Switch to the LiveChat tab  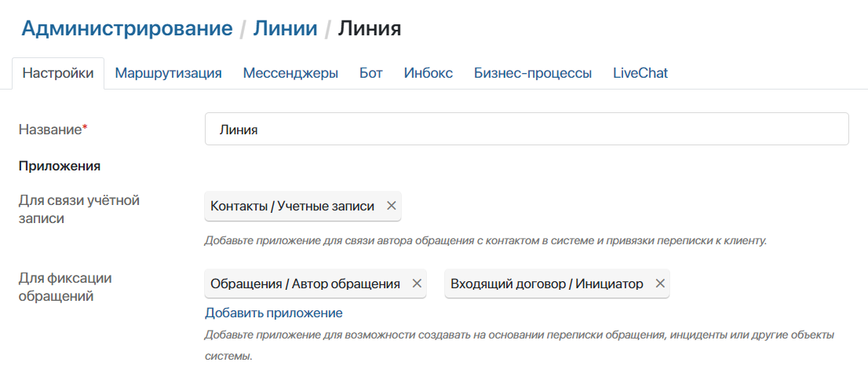pyautogui.click(x=640, y=73)
